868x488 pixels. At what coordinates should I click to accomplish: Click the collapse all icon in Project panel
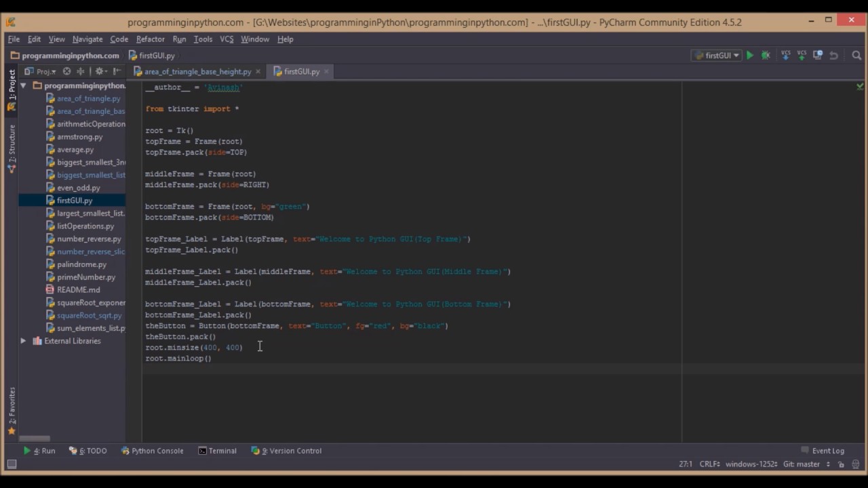[81, 71]
